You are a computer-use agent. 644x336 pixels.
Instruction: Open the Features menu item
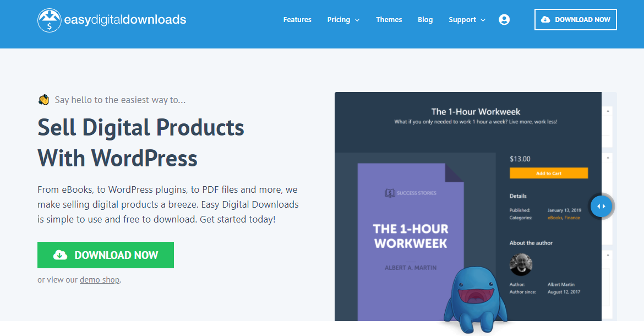click(297, 20)
